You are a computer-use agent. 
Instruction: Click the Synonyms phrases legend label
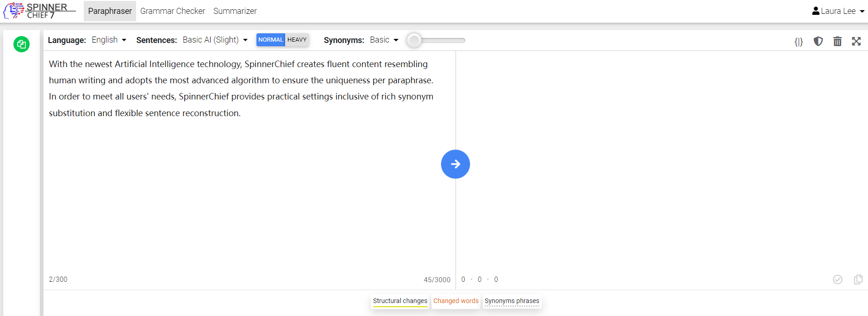click(x=512, y=301)
